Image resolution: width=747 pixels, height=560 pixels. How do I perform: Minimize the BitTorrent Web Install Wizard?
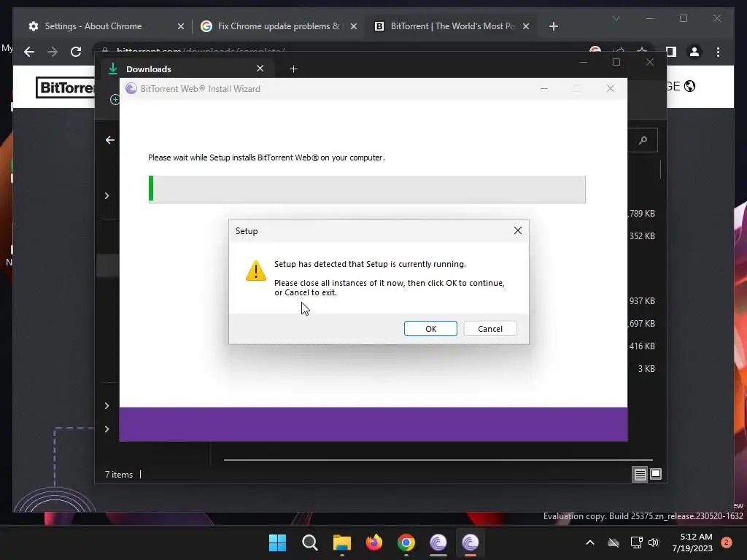(x=543, y=88)
